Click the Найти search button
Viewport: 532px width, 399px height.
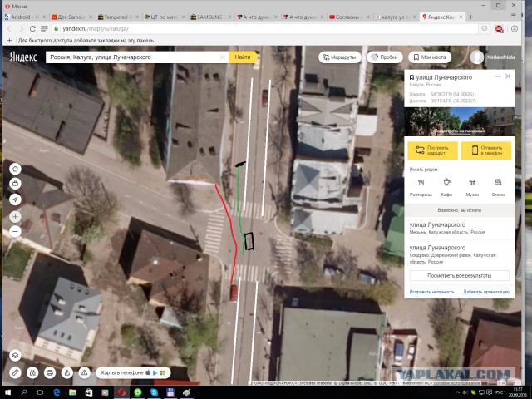pos(242,57)
